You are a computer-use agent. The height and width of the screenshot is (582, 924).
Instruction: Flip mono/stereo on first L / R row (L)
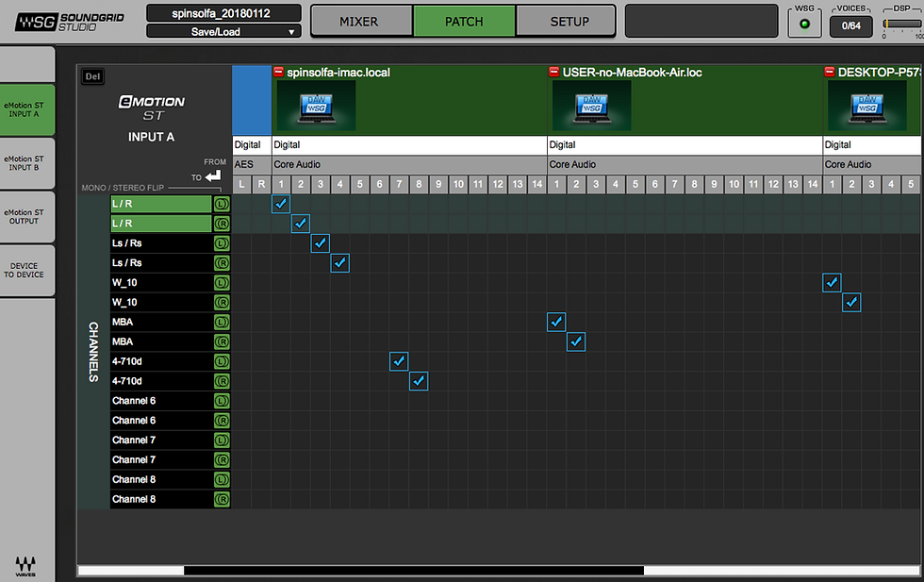222,204
